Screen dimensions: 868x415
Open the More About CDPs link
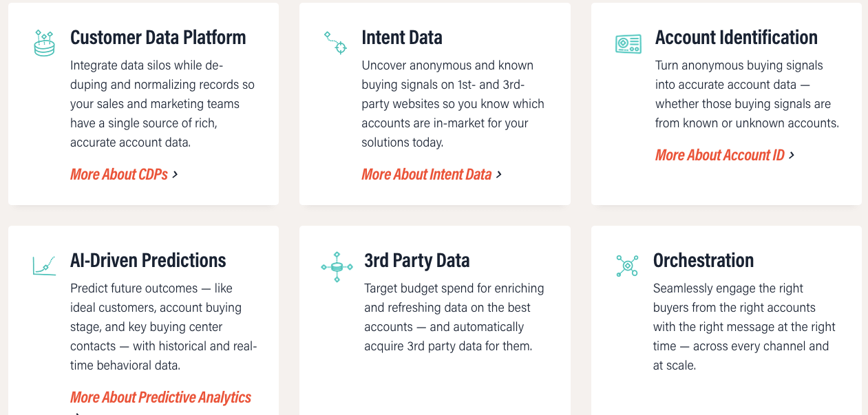(118, 174)
